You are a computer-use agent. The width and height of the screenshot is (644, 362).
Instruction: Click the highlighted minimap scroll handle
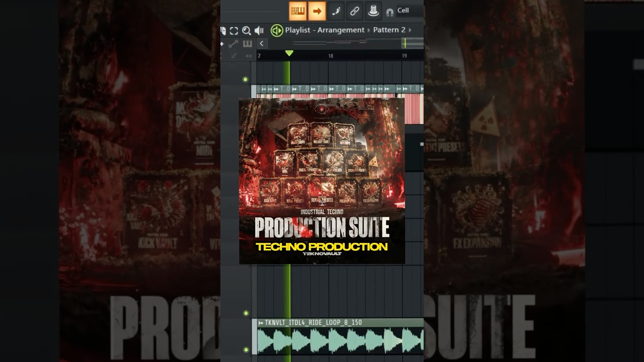(413, 44)
